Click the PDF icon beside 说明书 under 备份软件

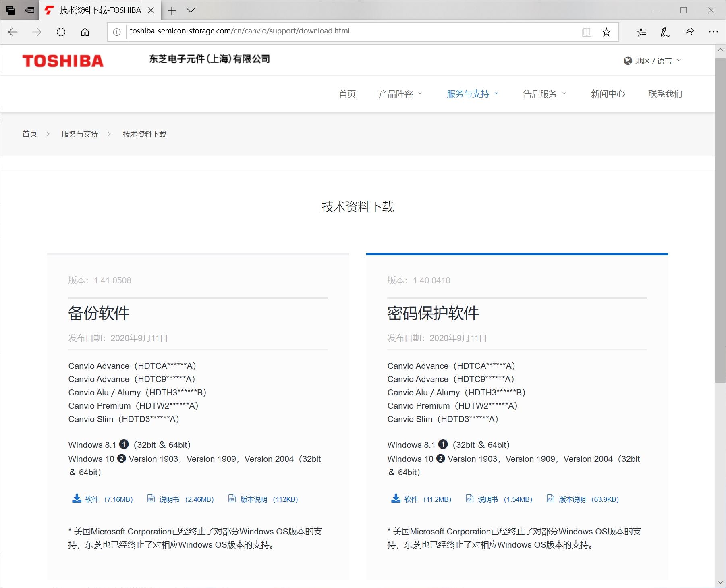coord(151,499)
